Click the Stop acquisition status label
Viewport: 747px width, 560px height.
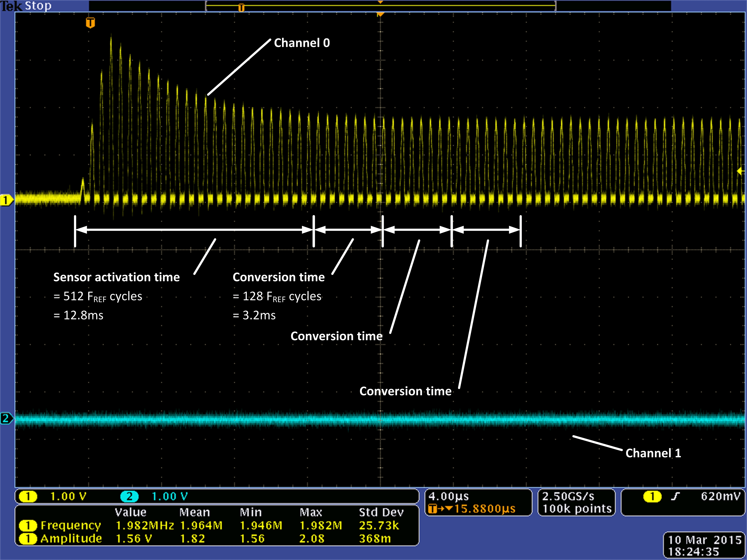(38, 6)
